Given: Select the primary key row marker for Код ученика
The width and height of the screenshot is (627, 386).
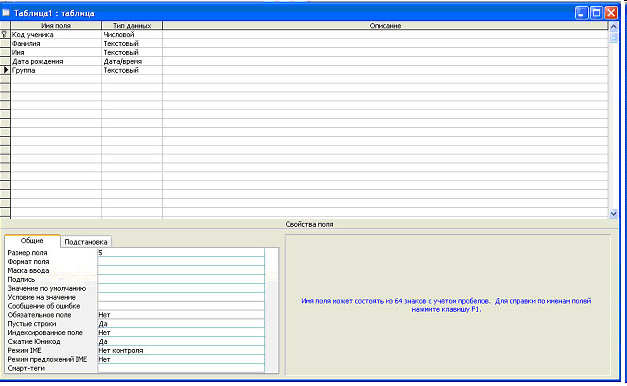Looking at the screenshot, I should click(x=5, y=34).
